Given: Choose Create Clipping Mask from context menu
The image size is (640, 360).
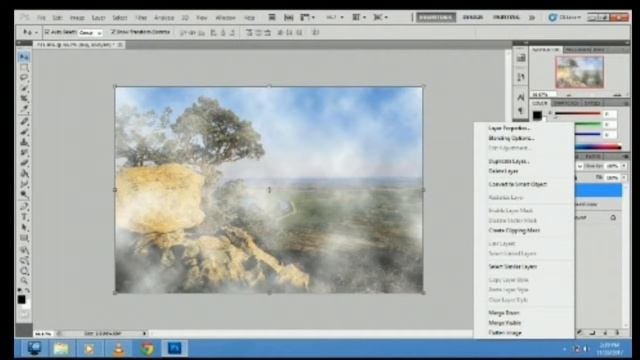Looking at the screenshot, I should [x=514, y=230].
